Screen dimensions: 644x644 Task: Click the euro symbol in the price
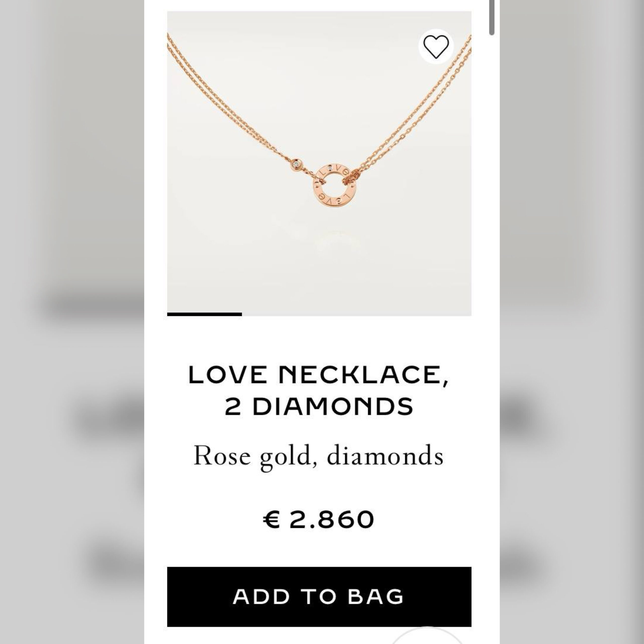tap(271, 519)
